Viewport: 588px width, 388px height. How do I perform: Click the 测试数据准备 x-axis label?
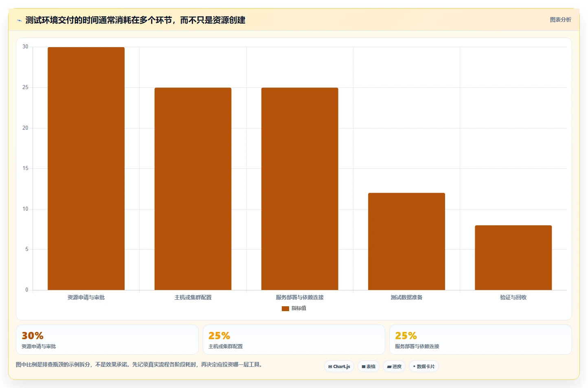point(406,298)
